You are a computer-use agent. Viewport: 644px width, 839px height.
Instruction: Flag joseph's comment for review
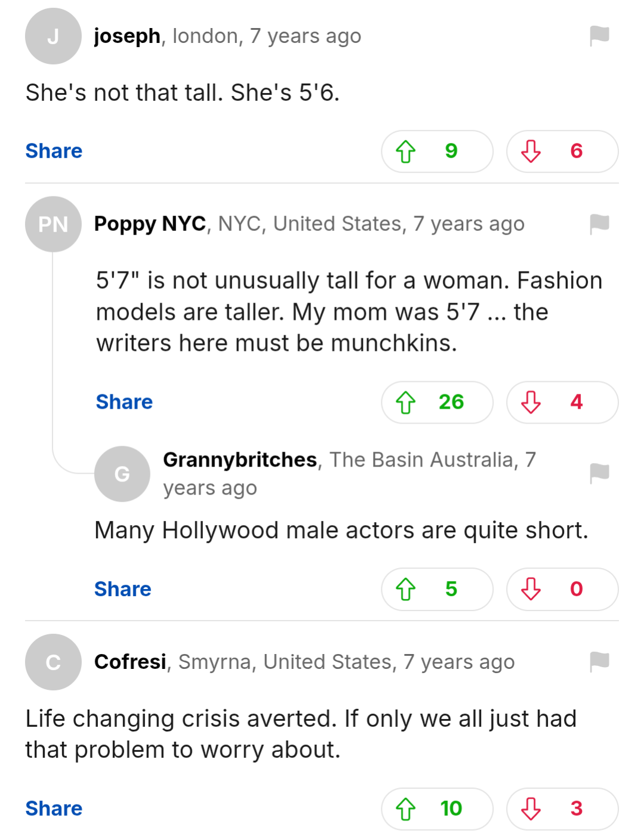tap(599, 36)
